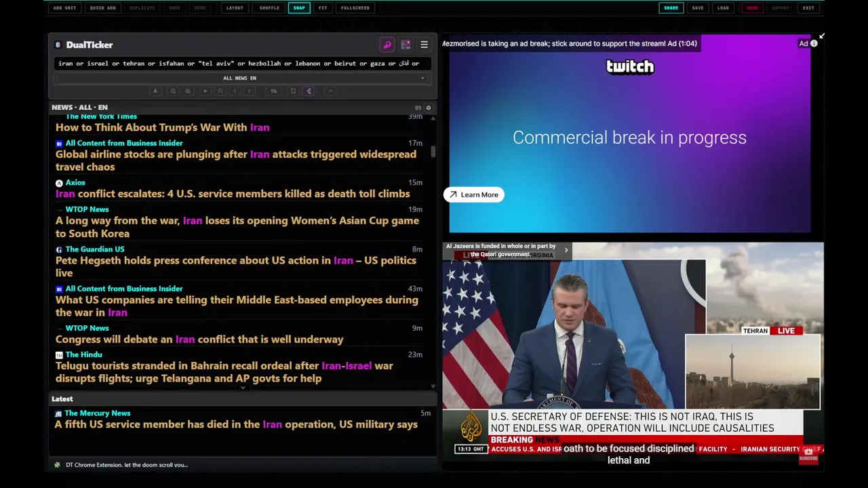
Task: Click the scrollbar down arrow in news list
Action: [x=433, y=386]
